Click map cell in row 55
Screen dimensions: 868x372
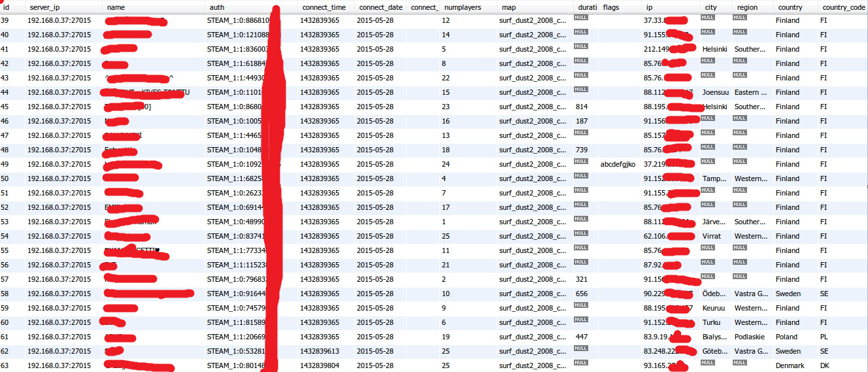[533, 250]
